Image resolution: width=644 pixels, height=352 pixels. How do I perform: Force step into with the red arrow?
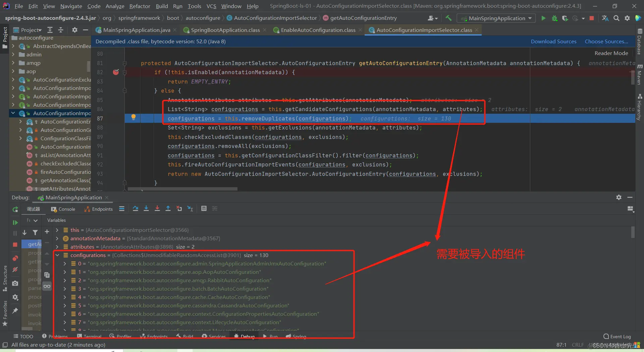157,209
